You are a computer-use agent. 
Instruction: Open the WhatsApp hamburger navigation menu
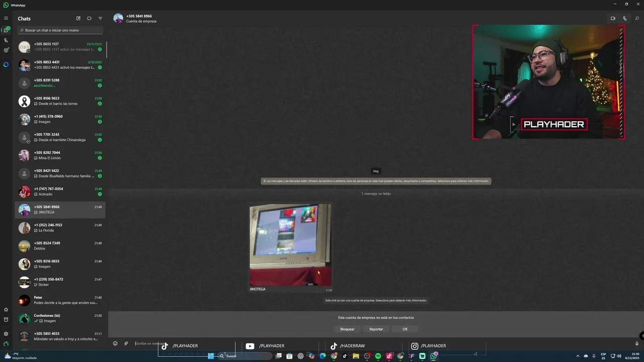pos(6,18)
